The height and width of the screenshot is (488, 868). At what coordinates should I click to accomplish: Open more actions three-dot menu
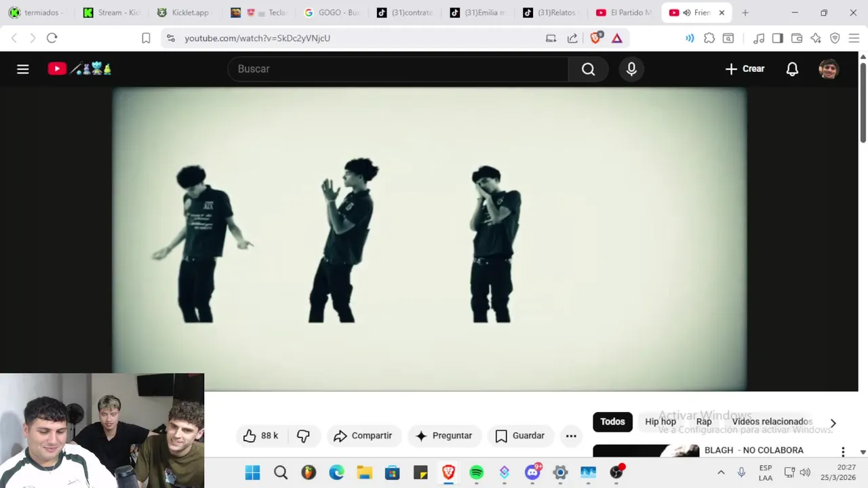pos(571,436)
